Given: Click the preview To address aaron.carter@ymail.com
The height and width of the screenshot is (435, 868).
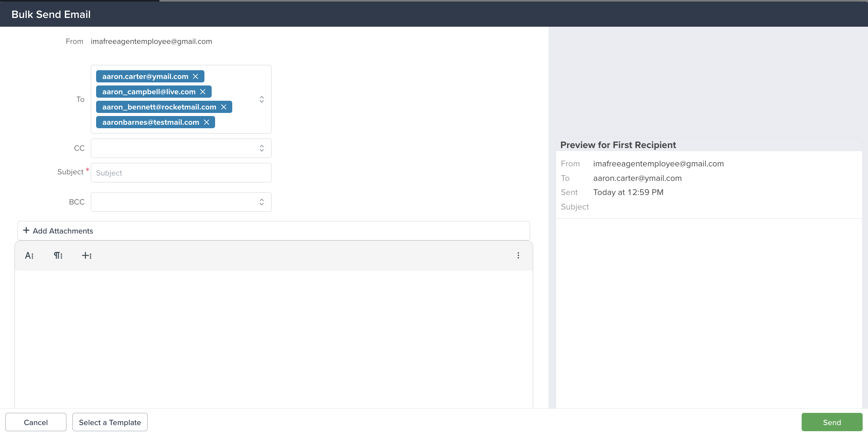Looking at the screenshot, I should coord(637,178).
